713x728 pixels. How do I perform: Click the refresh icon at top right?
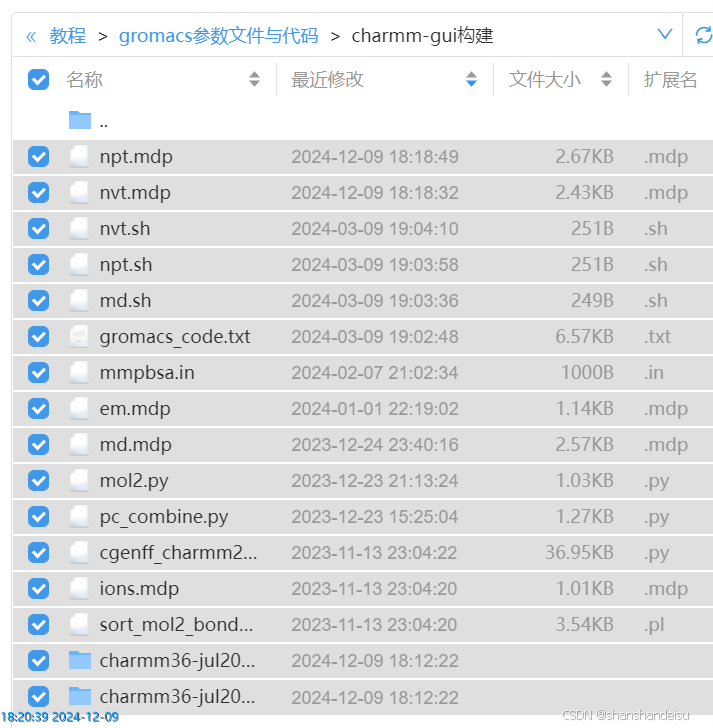coord(703,35)
